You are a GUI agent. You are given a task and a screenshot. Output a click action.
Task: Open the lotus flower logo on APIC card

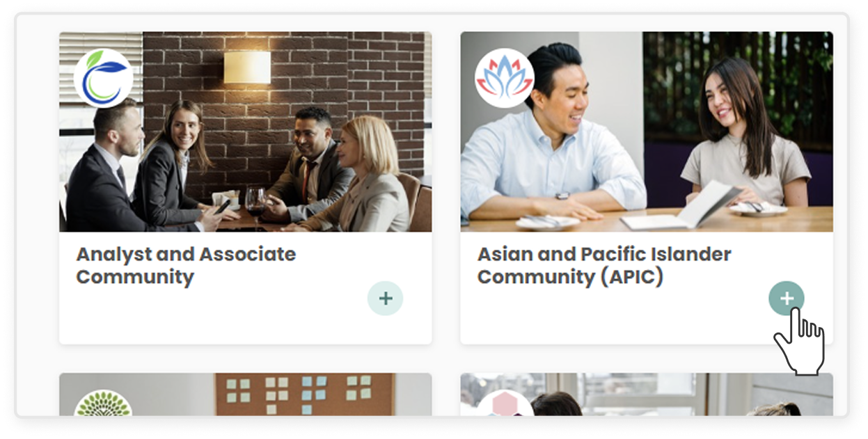pos(505,78)
